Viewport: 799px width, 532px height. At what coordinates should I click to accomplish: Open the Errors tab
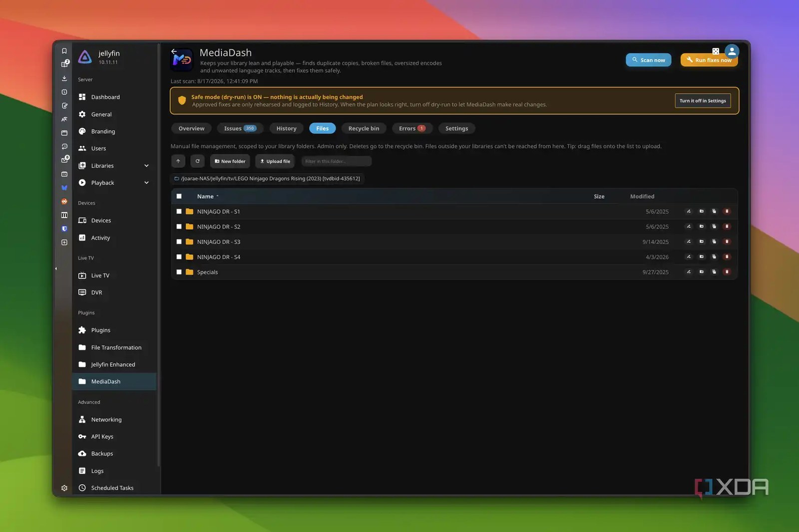(412, 128)
